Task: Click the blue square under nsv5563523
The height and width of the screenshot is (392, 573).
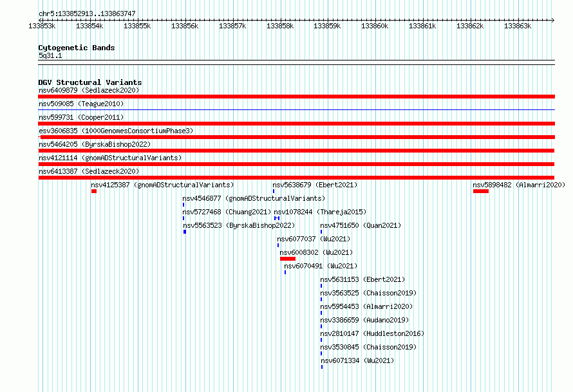Action: (x=185, y=232)
